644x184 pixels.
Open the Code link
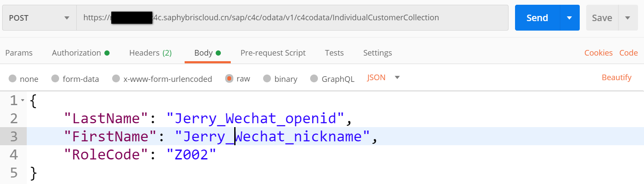pyautogui.click(x=628, y=53)
